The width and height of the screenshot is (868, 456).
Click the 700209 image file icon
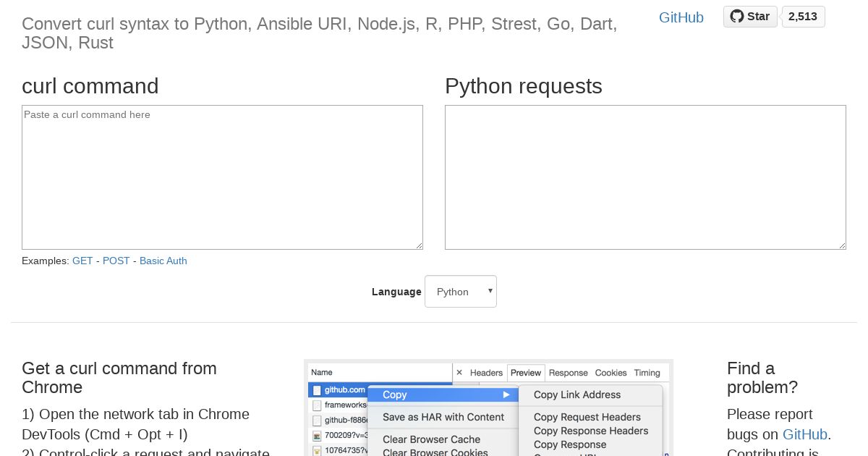click(317, 436)
